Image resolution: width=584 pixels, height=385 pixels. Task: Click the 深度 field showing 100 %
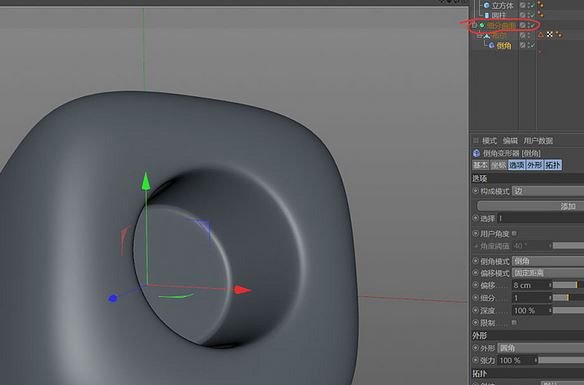530,310
